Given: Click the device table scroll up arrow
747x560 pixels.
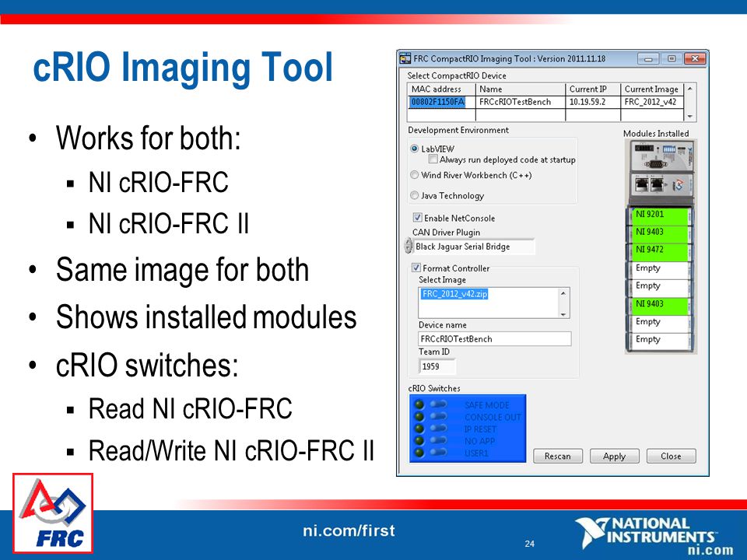Looking at the screenshot, I should [690, 89].
